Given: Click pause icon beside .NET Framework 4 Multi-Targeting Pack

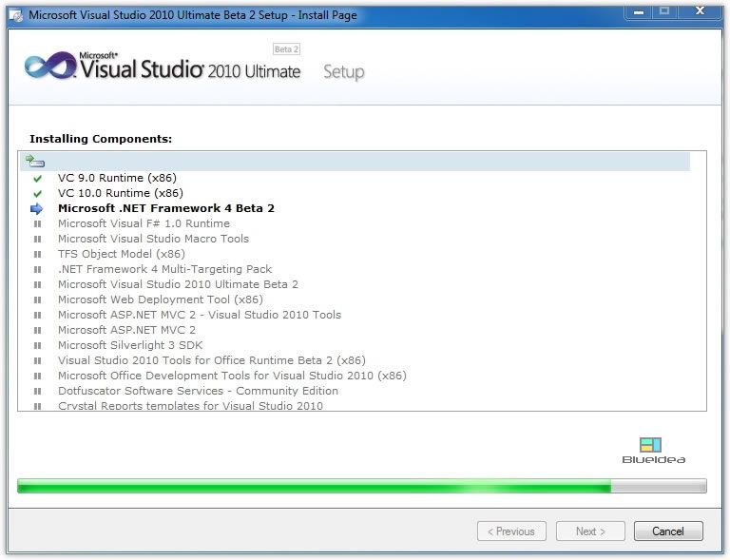Looking at the screenshot, I should pos(38,269).
